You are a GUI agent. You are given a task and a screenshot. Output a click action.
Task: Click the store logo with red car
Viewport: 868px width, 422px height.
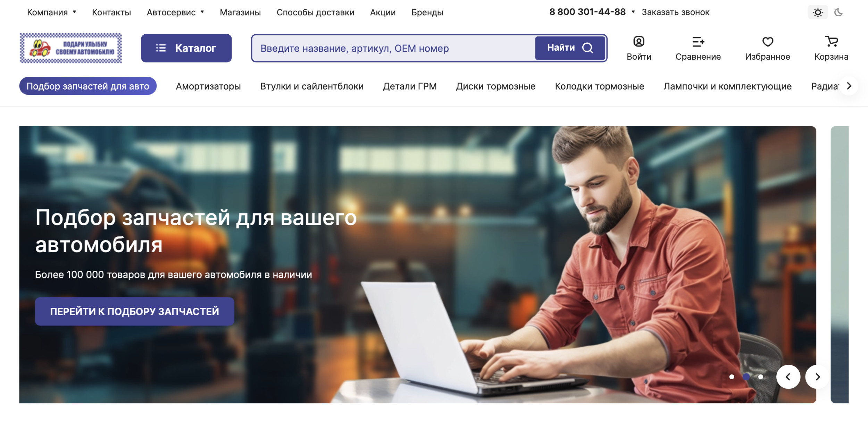(x=71, y=48)
